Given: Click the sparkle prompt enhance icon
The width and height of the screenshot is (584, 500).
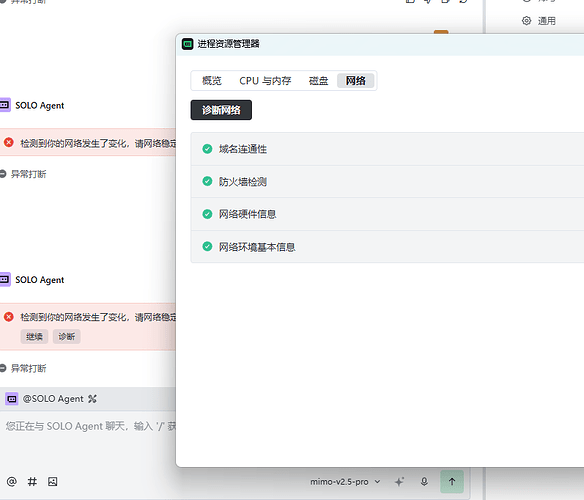Looking at the screenshot, I should tap(399, 482).
